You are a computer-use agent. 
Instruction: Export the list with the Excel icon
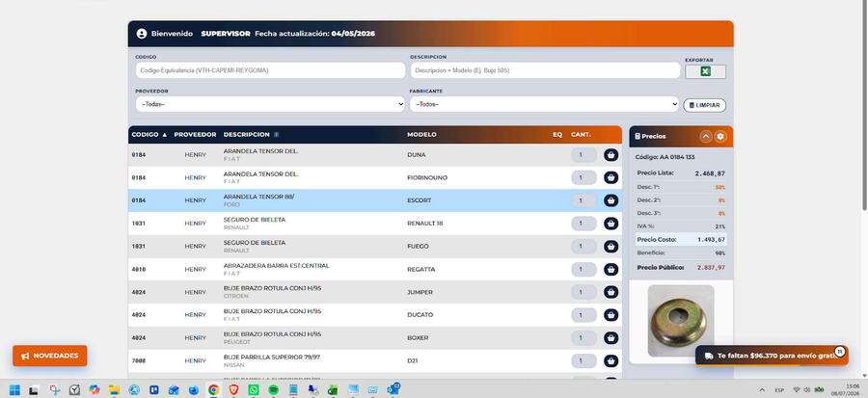[x=705, y=72]
